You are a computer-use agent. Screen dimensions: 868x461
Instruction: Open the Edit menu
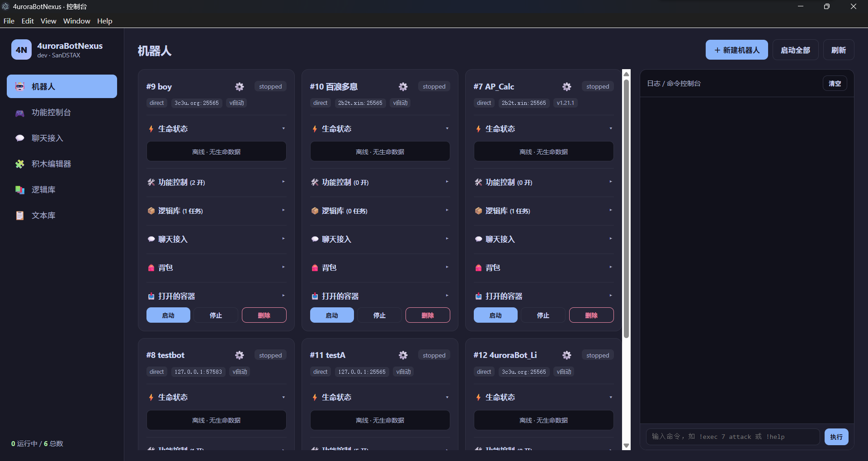tap(28, 21)
